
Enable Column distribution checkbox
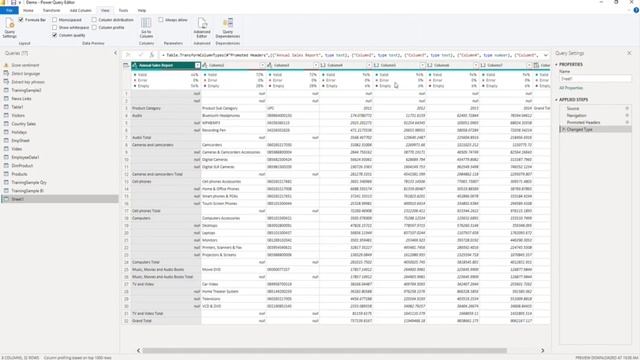click(x=94, y=20)
